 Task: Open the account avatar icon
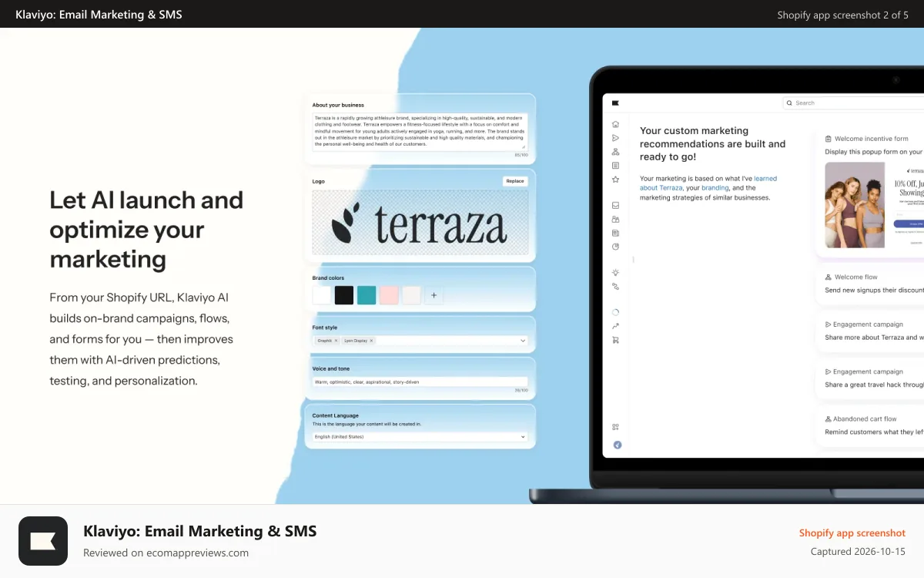(x=617, y=445)
